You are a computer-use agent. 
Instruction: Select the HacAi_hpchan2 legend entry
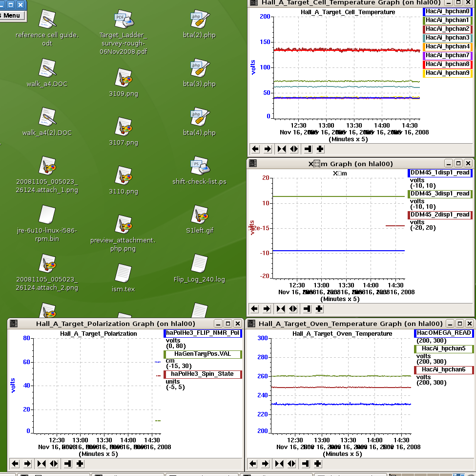[448, 29]
